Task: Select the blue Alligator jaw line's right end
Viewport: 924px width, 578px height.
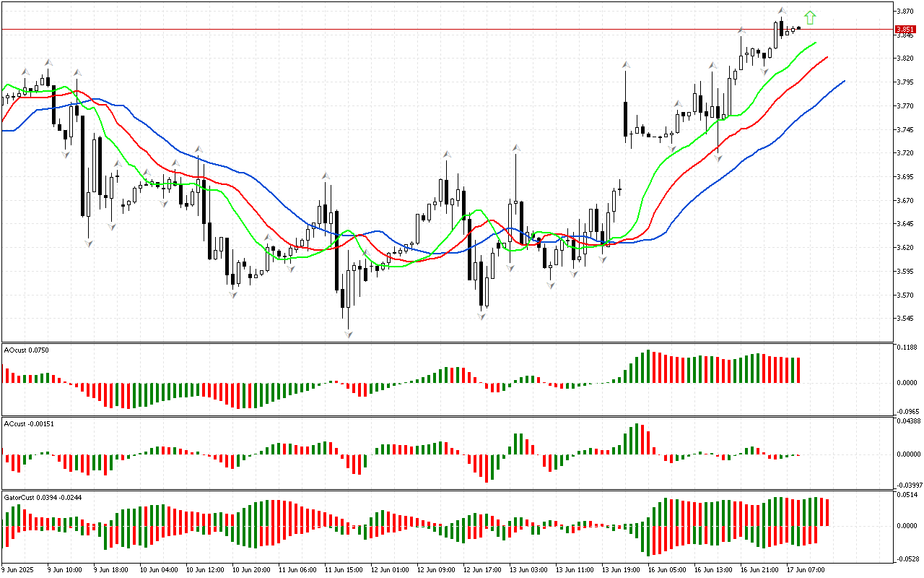Action: point(843,81)
